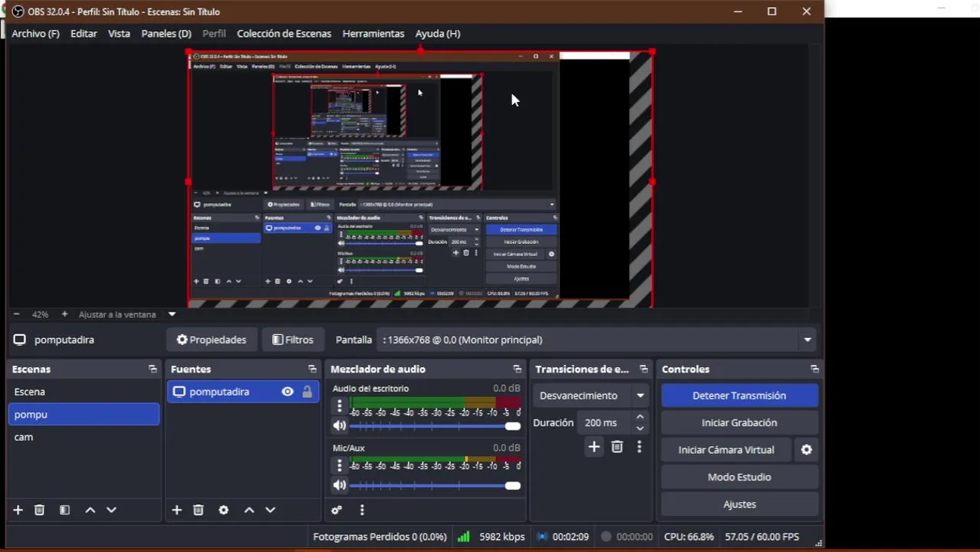This screenshot has height=552, width=980.
Task: Open Herramientas menu
Action: tap(373, 34)
